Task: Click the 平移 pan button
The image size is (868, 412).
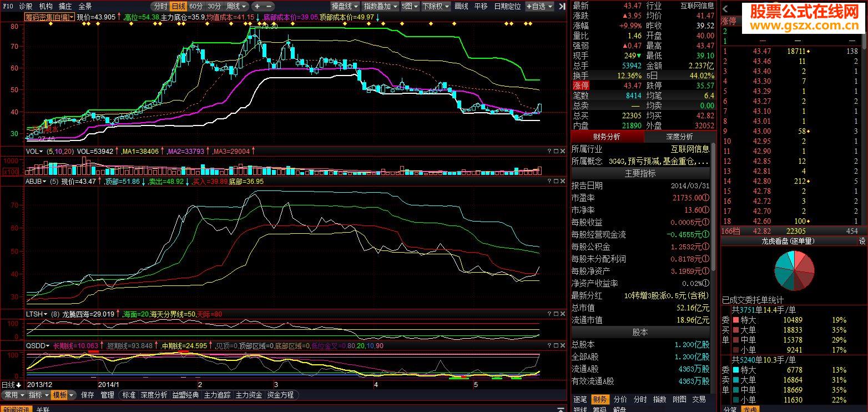Action: 481,6
